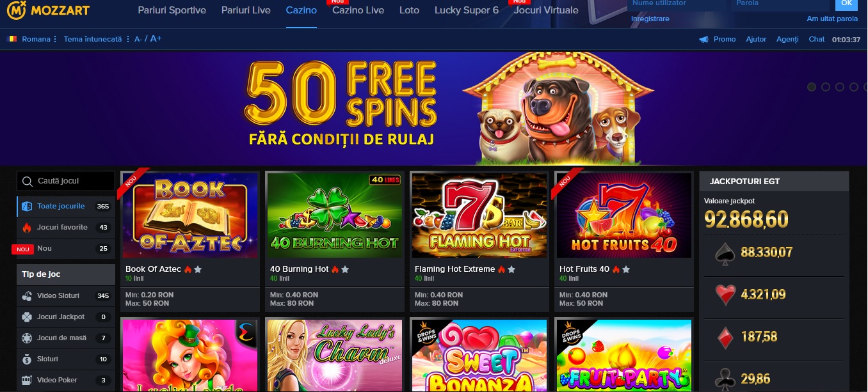
Task: Open Cazino Live tab
Action: click(x=358, y=10)
